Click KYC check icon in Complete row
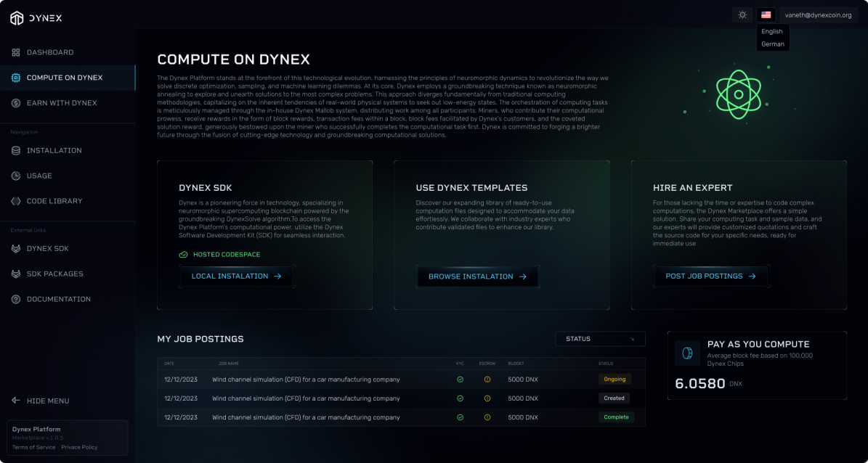The image size is (868, 463). click(460, 417)
